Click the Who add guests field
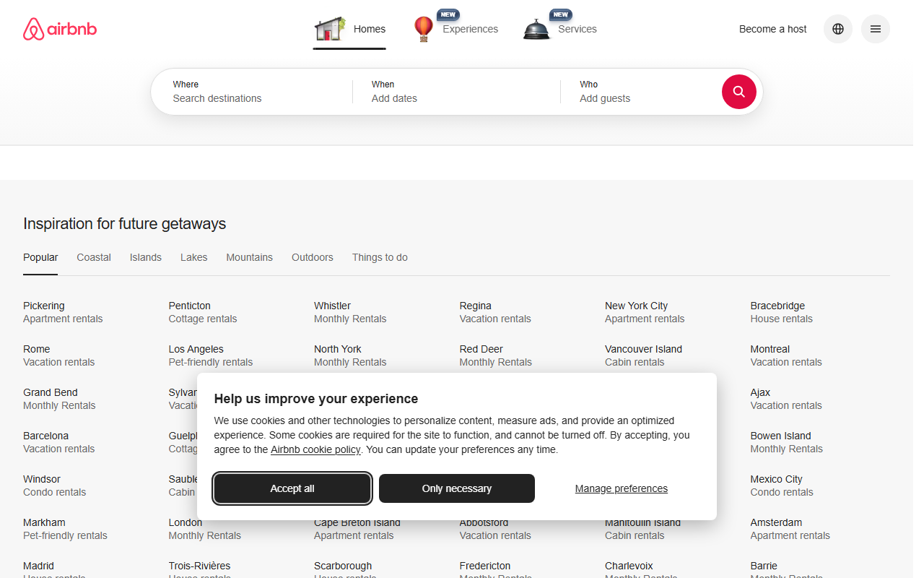 (x=641, y=92)
